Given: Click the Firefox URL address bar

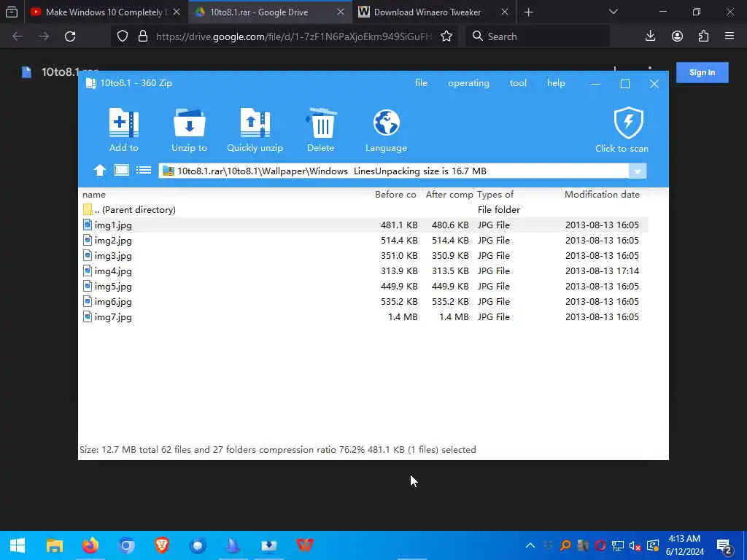Looking at the screenshot, I should 294,36.
